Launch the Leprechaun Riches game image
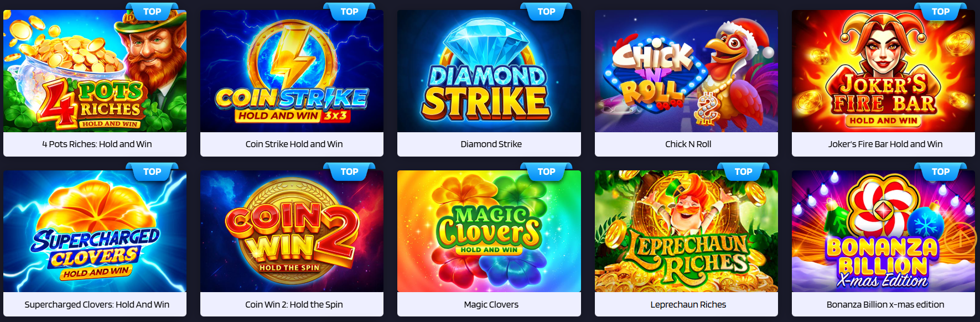The height and width of the screenshot is (322, 980). (x=686, y=231)
